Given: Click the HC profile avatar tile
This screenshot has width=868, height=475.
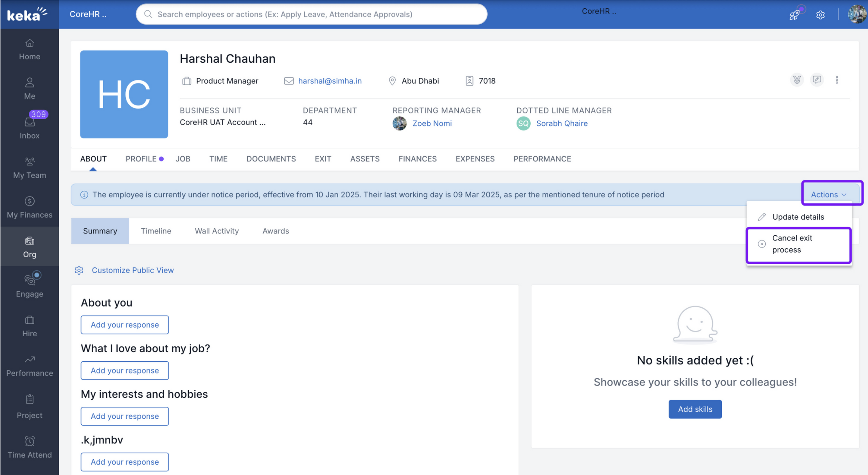Looking at the screenshot, I should [124, 94].
